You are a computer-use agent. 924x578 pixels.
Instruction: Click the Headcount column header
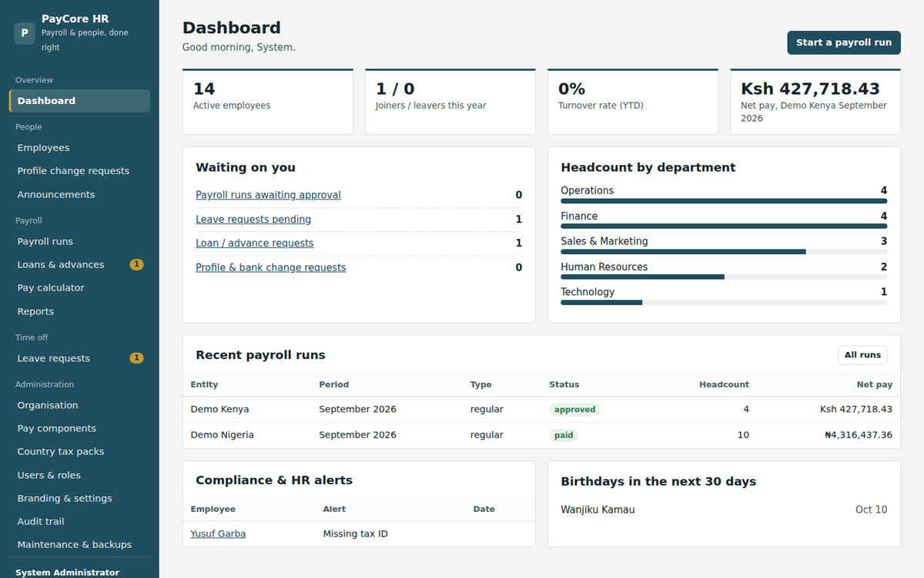point(724,385)
